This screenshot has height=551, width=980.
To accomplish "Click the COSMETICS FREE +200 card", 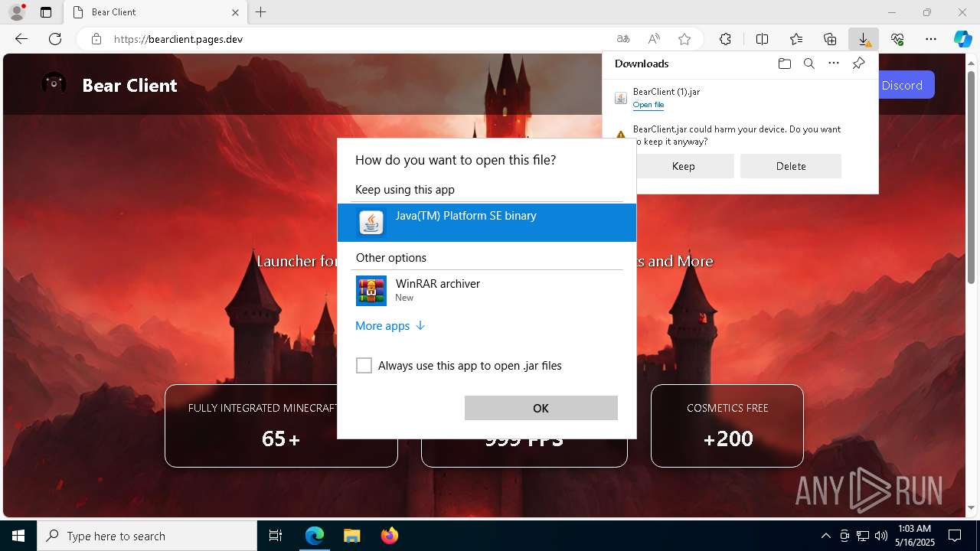I will point(727,425).
